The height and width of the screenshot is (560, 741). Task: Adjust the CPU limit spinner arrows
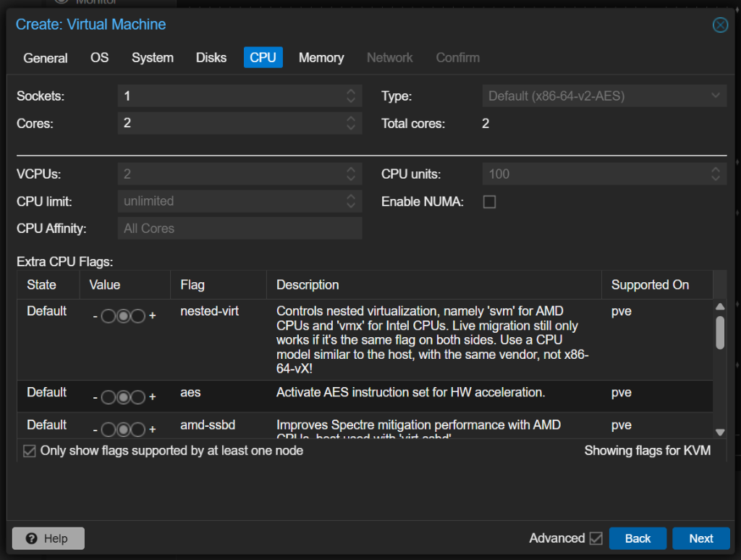(351, 201)
